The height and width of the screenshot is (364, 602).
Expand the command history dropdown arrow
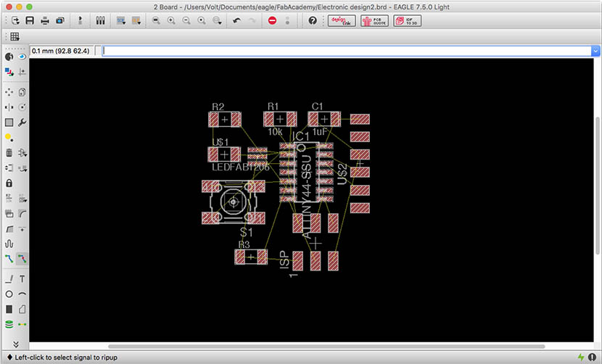coord(595,51)
